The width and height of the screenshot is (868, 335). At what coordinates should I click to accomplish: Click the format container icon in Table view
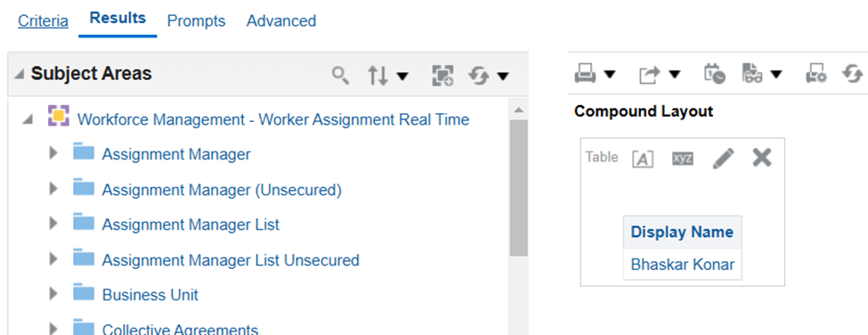pos(642,159)
